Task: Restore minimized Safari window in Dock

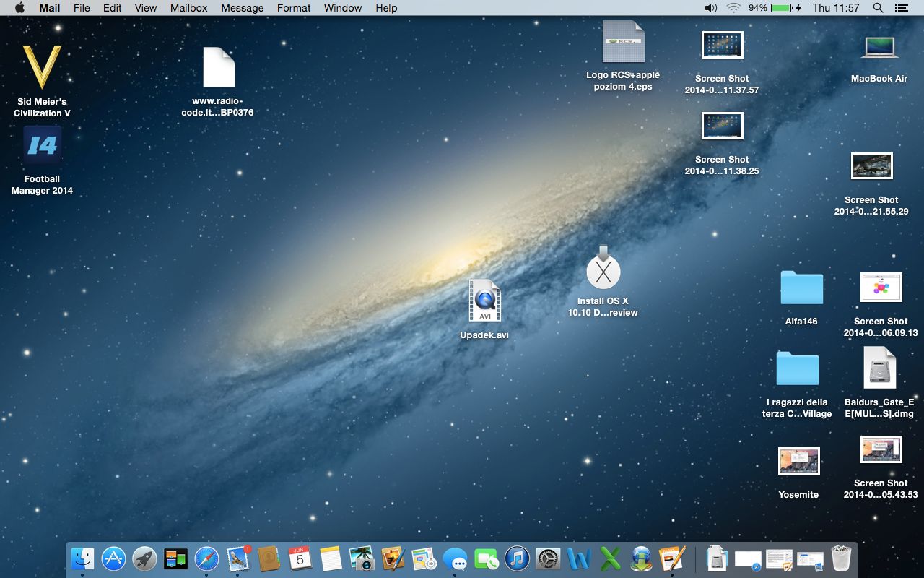Action: pos(749,560)
